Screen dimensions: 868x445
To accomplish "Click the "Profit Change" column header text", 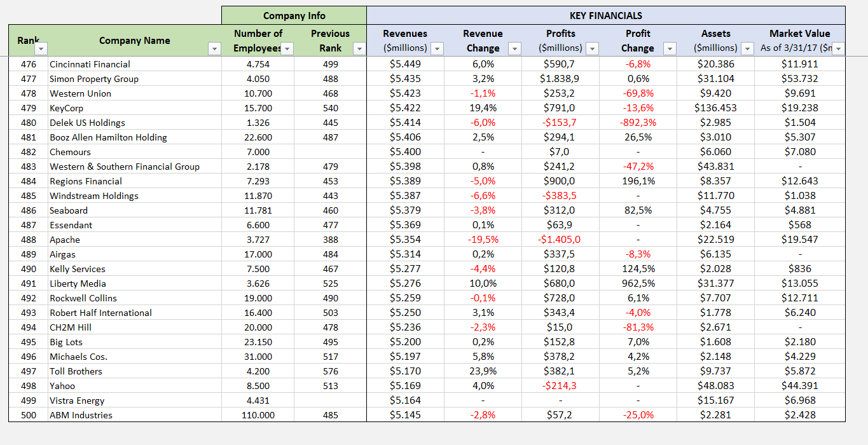I will (638, 41).
